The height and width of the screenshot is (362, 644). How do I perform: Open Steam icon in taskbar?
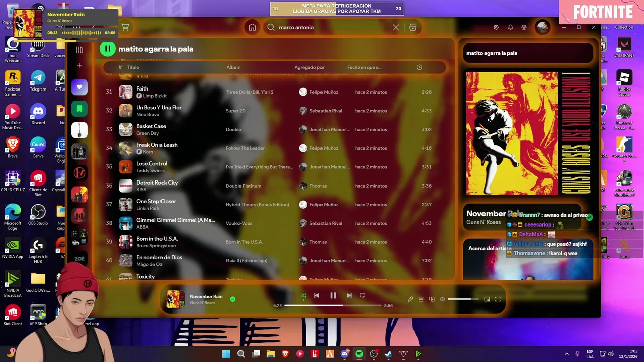point(388,354)
